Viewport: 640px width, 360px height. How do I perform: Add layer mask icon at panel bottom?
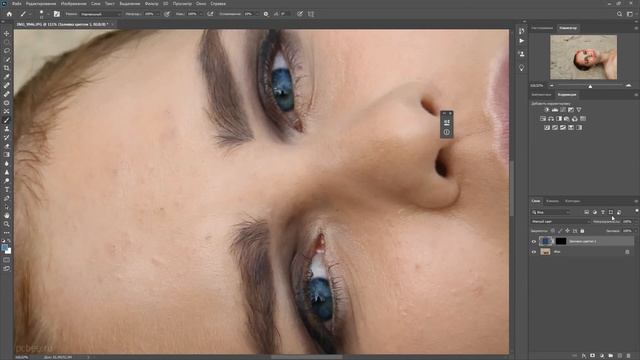tap(593, 356)
